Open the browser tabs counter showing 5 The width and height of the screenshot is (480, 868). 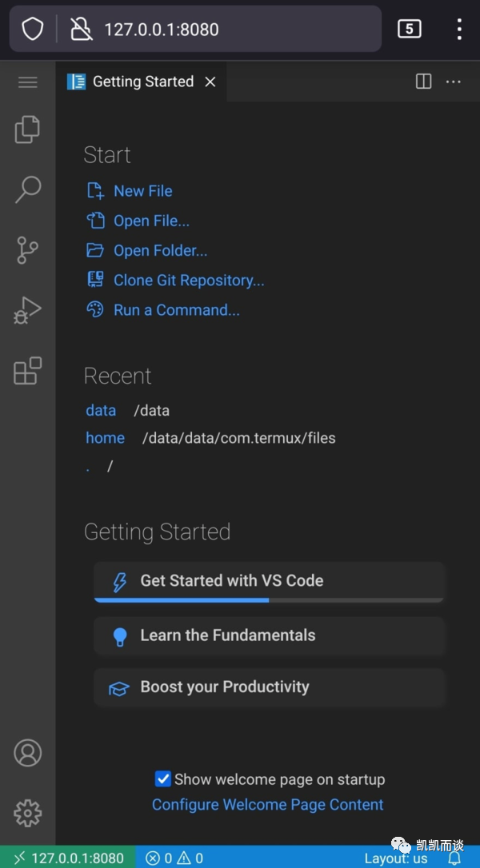pos(410,29)
